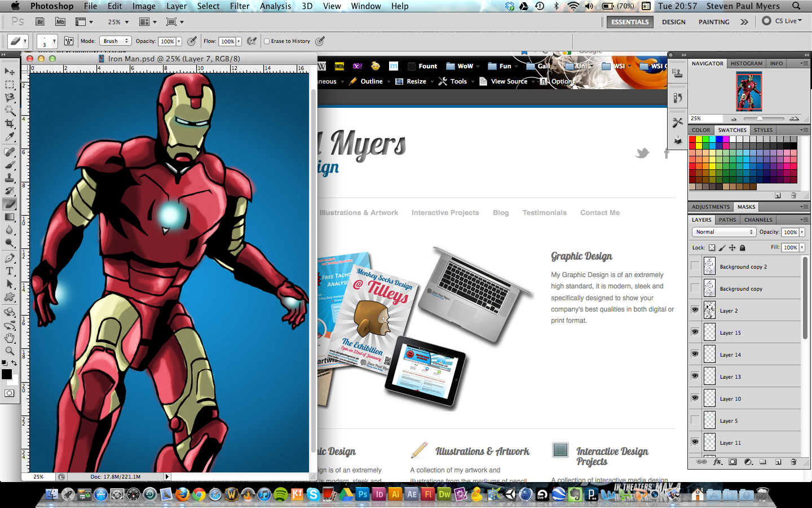Screen dimensions: 812x508
Task: Launch Bridge from the application bar
Action: (x=40, y=22)
